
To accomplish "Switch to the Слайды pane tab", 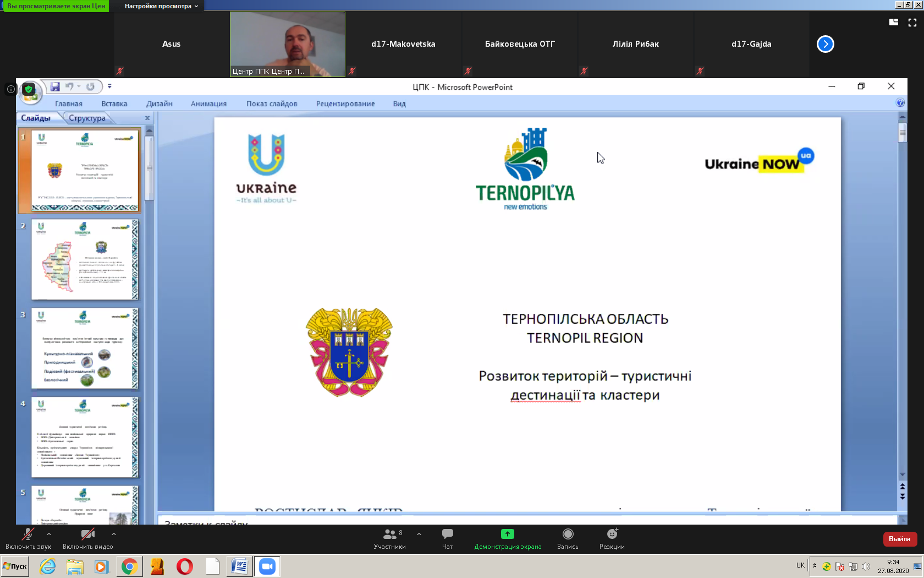I will coord(36,118).
